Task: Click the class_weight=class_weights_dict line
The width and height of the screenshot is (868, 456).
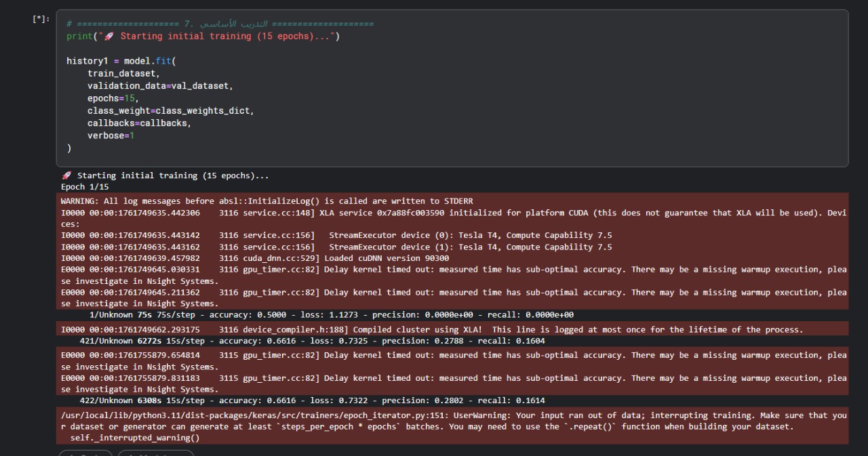Action: pos(170,110)
